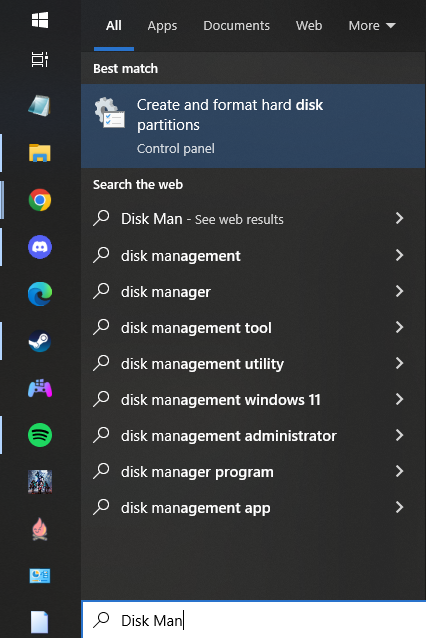Expand 'disk management administrator' arrow
The height and width of the screenshot is (638, 426).
400,435
